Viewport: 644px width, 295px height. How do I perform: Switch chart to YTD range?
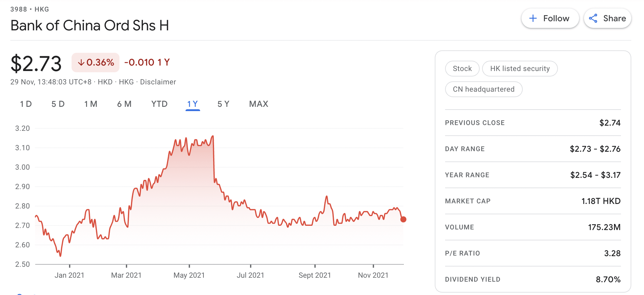coord(159,104)
